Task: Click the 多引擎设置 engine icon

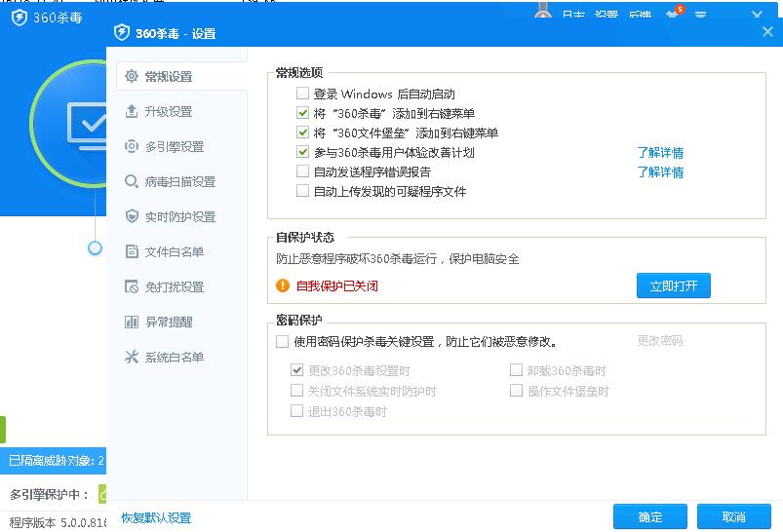Action: coord(132,146)
